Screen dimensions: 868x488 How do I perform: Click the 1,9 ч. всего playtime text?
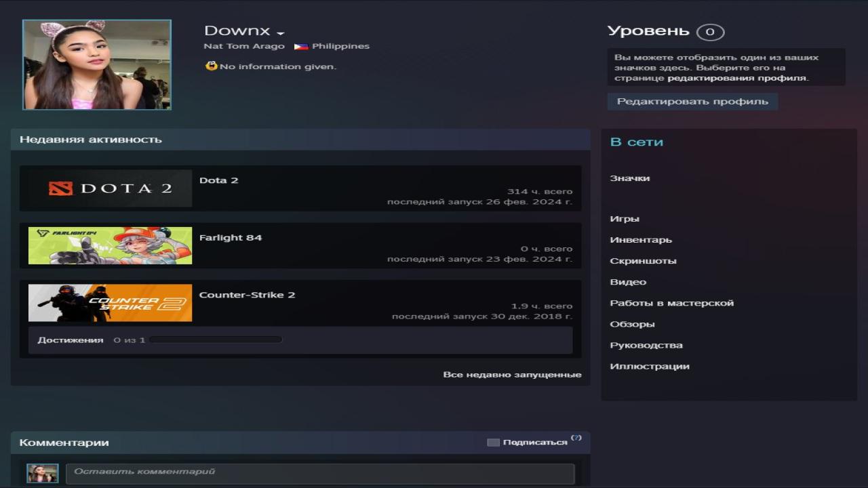click(x=542, y=306)
